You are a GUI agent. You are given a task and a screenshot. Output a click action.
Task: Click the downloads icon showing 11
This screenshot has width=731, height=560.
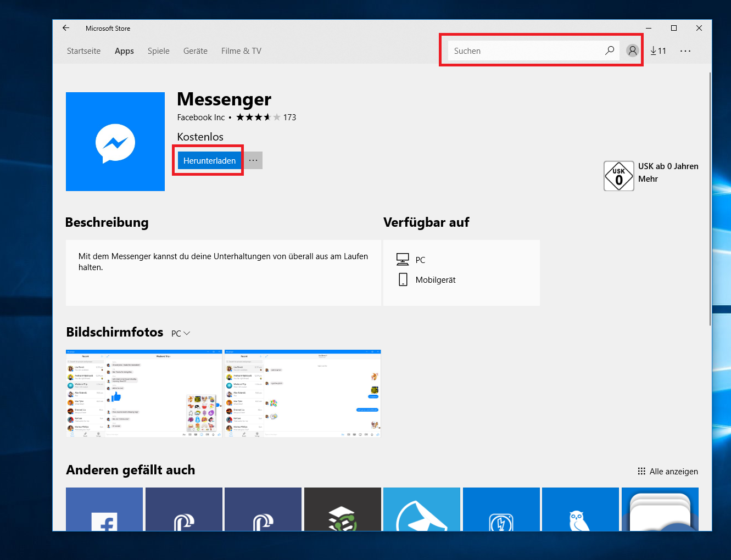click(658, 51)
